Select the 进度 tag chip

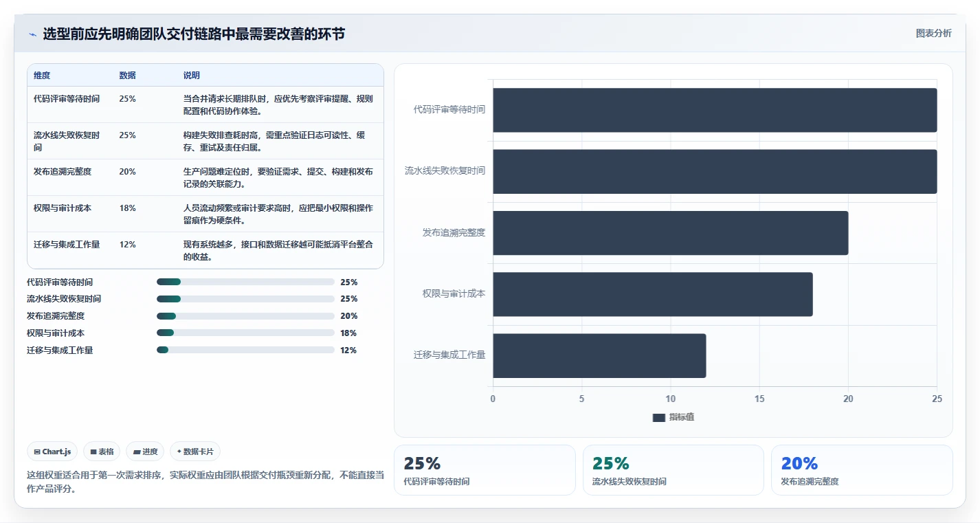click(x=145, y=452)
